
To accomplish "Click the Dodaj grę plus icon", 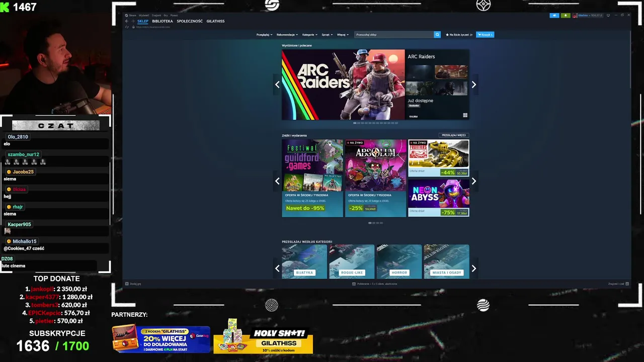I will tap(127, 284).
